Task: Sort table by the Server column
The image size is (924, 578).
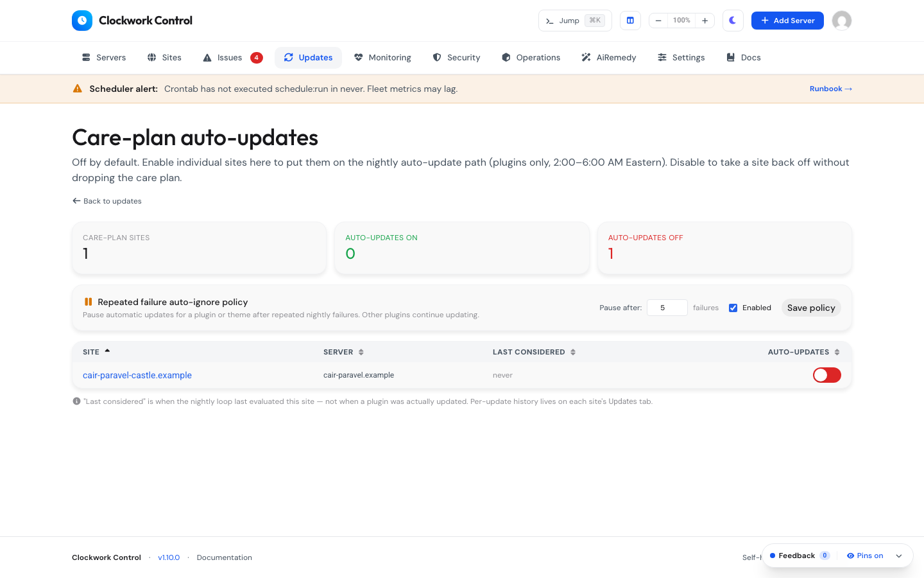Action: click(343, 352)
